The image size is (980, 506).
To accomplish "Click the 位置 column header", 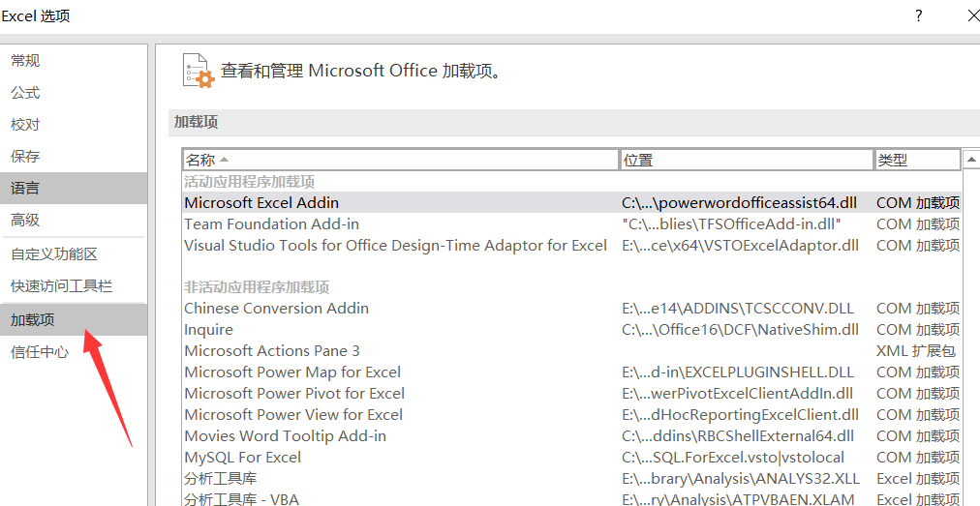I will pos(747,160).
